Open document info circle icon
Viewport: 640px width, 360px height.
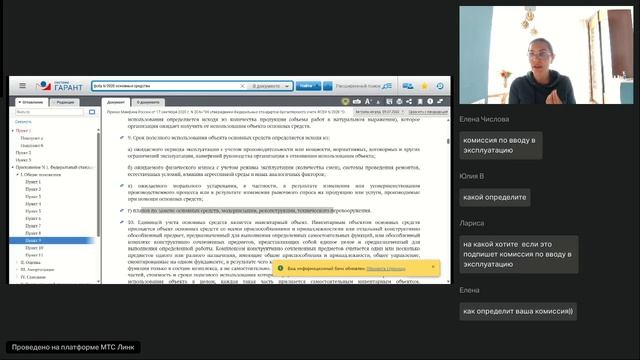tap(430, 101)
